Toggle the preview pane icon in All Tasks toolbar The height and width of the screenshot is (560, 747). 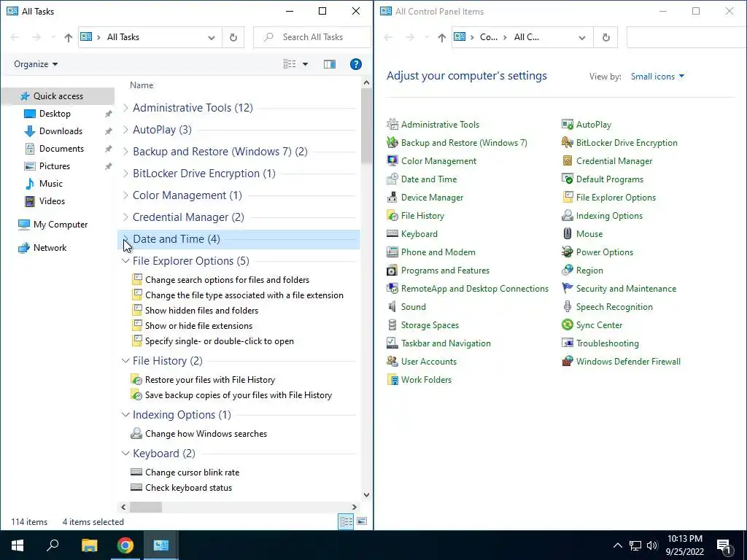[x=329, y=64]
